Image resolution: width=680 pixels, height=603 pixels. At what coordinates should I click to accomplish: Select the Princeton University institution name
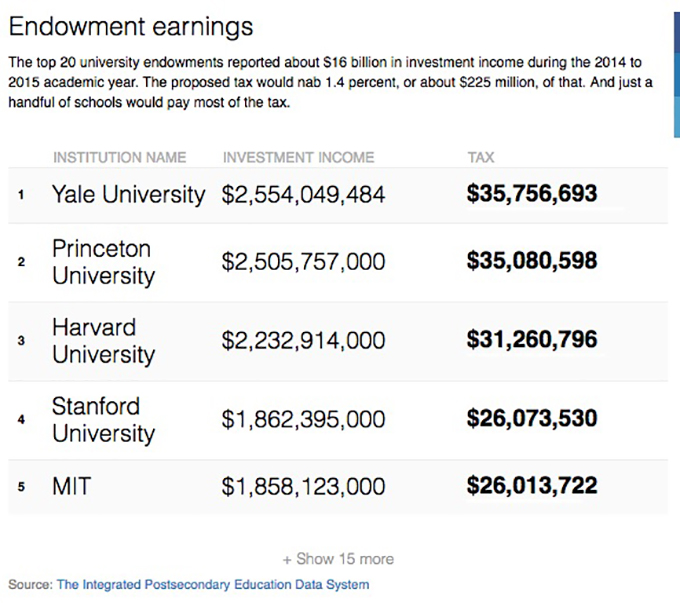tap(103, 262)
